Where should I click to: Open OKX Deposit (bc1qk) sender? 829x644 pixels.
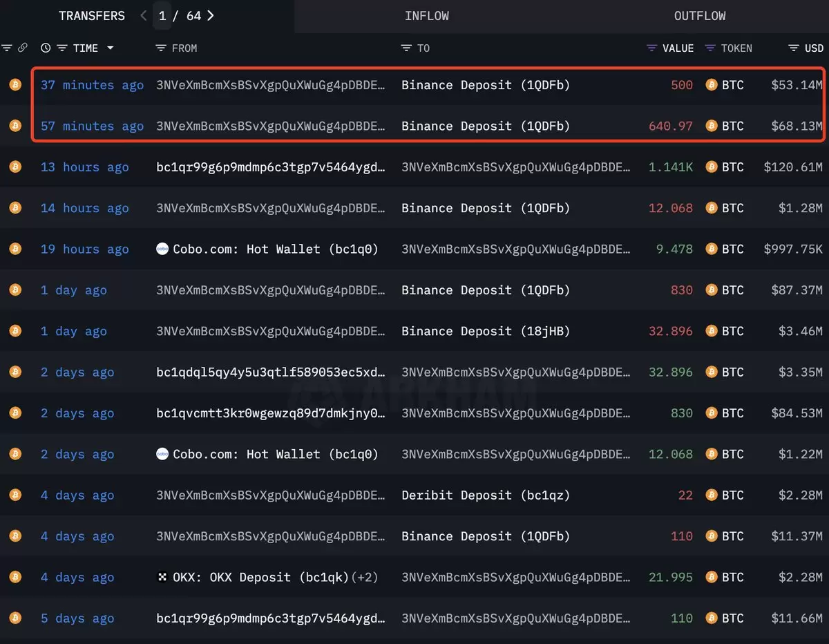[260, 578]
